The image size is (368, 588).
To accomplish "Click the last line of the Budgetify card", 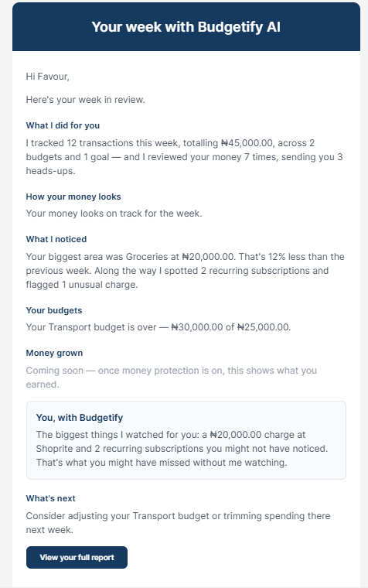I will [162, 463].
